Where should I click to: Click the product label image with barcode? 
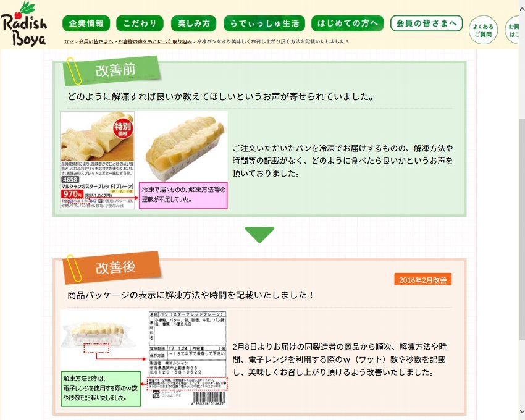(188, 359)
